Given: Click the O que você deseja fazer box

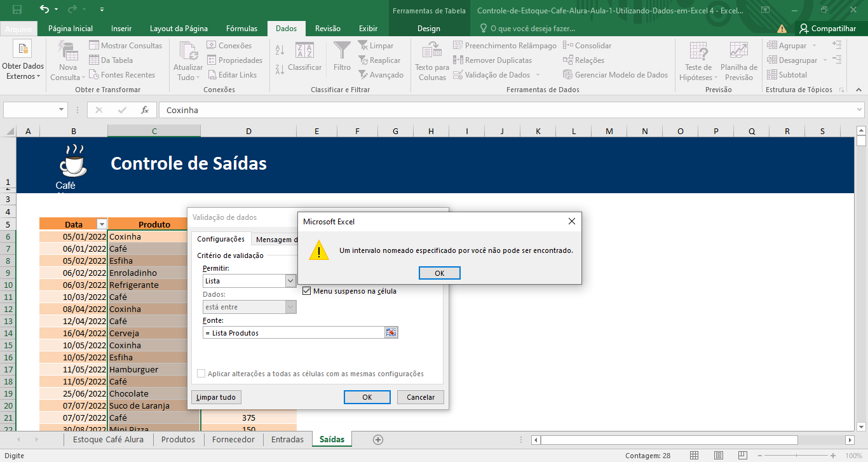Looking at the screenshot, I should coord(527,29).
